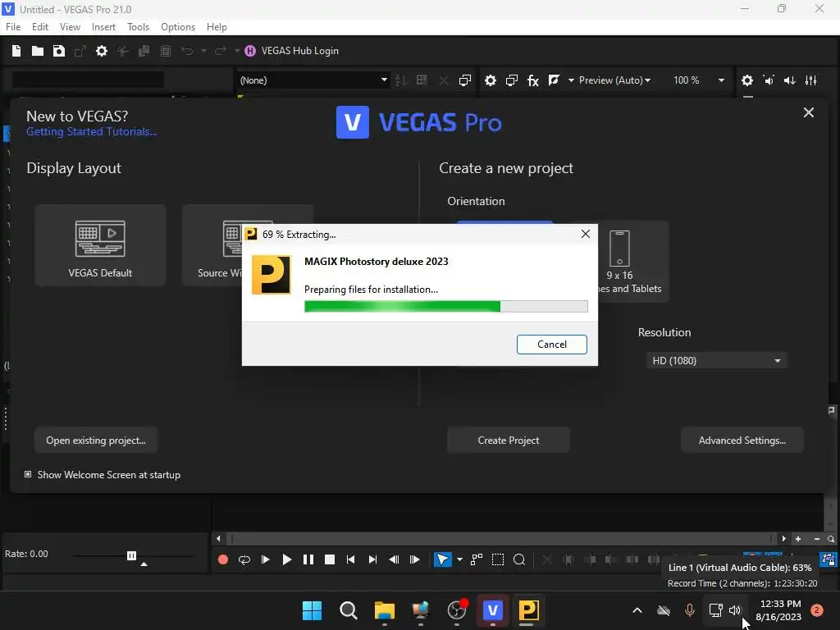Expand the split screen view arrow
The image size is (840, 630).
pyautogui.click(x=571, y=80)
